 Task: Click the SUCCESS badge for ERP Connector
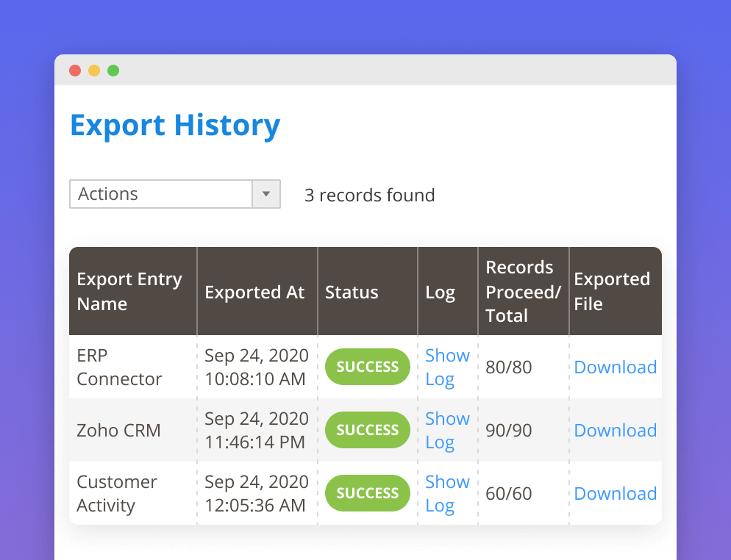367,367
